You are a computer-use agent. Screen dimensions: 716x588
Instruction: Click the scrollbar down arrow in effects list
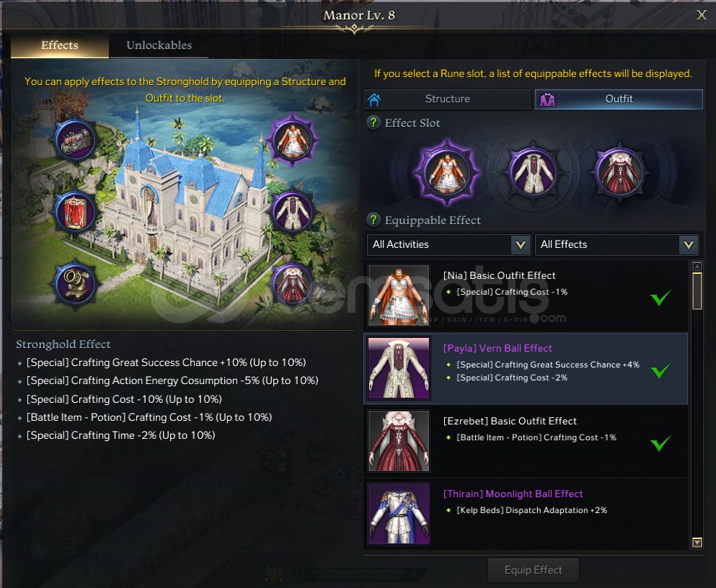tap(697, 543)
